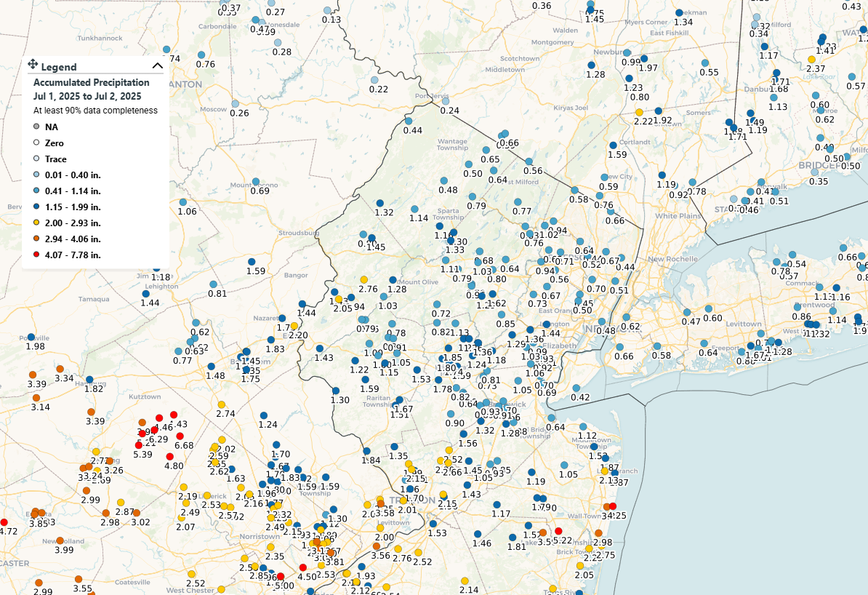Click the orange station marker reading 3.55
The width and height of the screenshot is (868, 595).
78,579
